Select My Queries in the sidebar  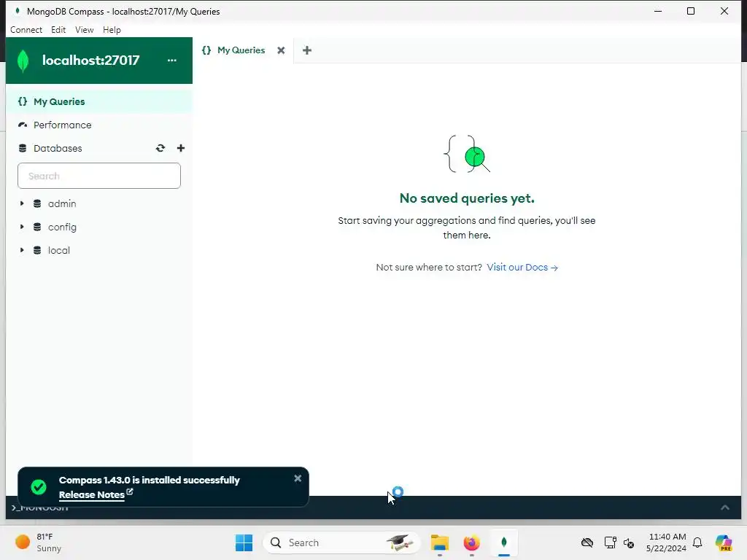tap(99, 102)
